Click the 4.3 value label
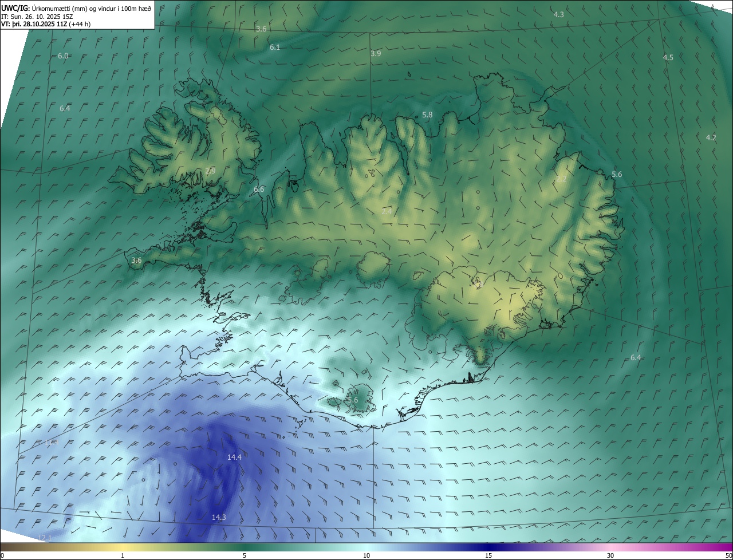 click(559, 14)
